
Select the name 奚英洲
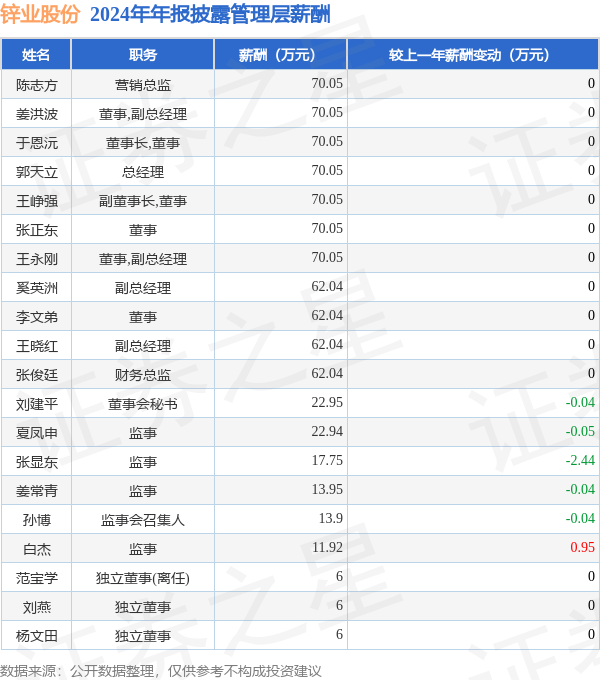click(37, 288)
